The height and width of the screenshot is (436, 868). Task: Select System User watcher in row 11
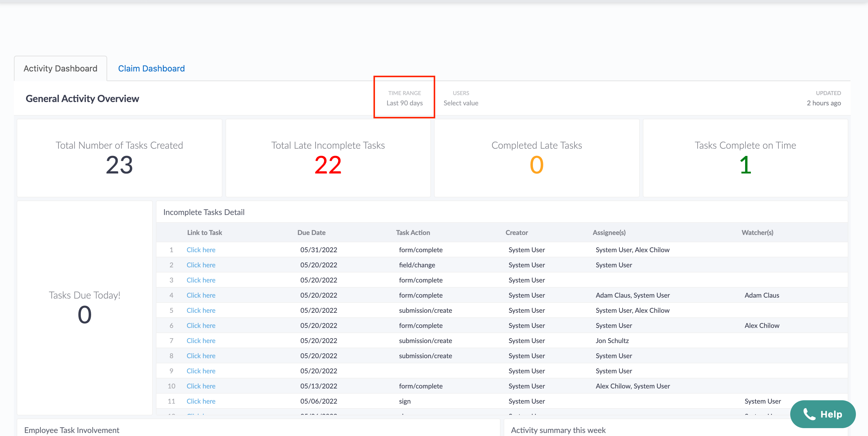tap(763, 401)
